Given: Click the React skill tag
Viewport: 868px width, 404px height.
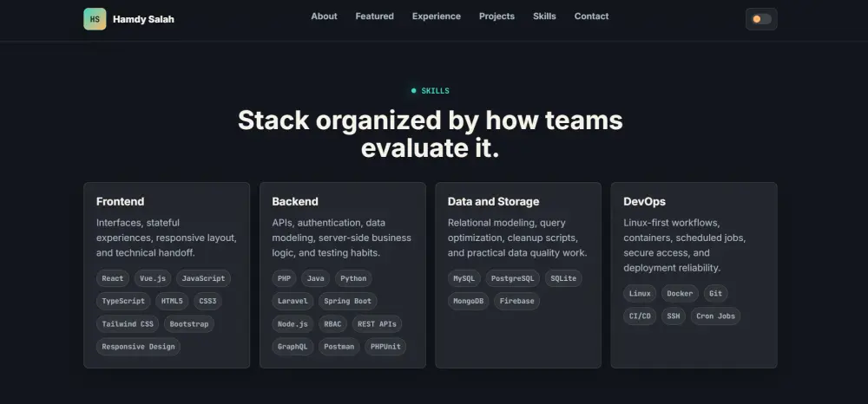Looking at the screenshot, I should 113,278.
